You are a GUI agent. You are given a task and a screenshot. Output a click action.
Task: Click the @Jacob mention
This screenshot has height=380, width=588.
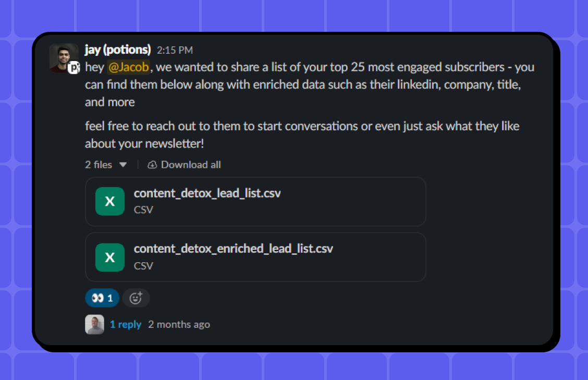tap(128, 67)
